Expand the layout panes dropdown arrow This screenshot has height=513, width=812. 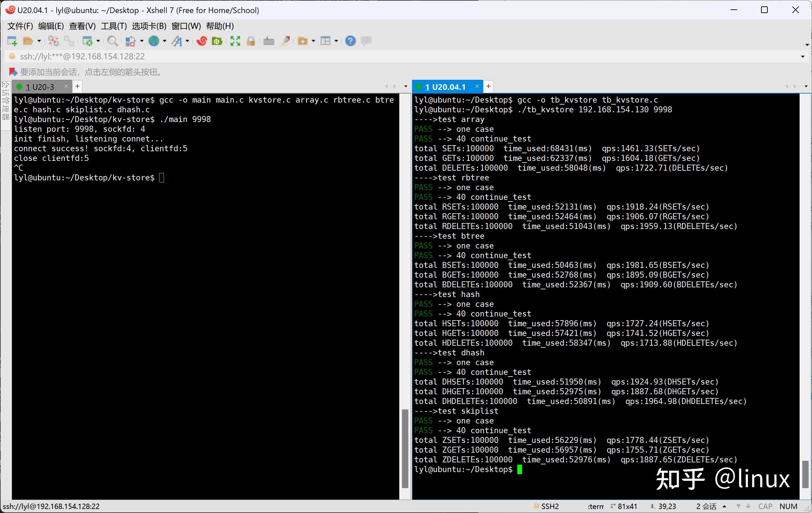336,41
